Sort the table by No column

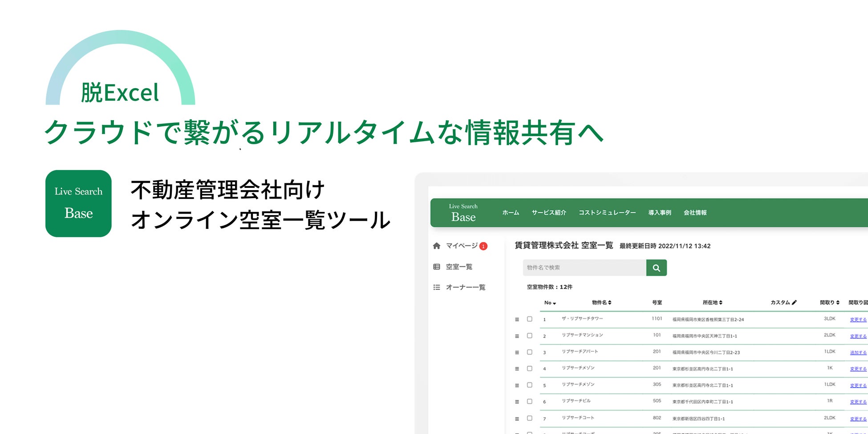[550, 303]
